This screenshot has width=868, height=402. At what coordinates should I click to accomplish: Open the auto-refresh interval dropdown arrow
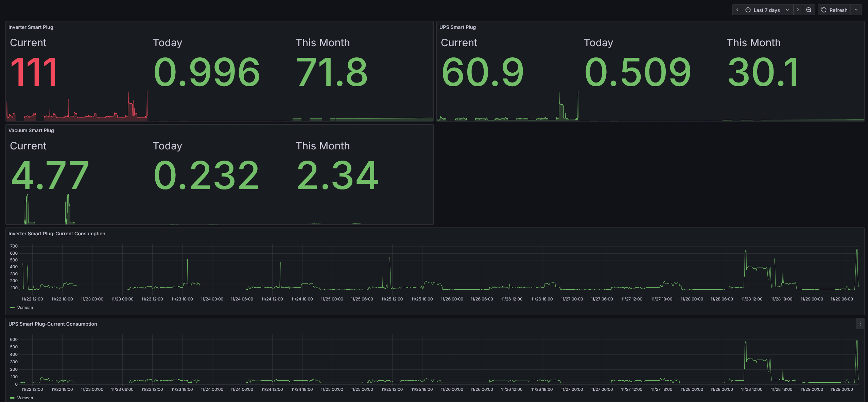[x=856, y=10]
